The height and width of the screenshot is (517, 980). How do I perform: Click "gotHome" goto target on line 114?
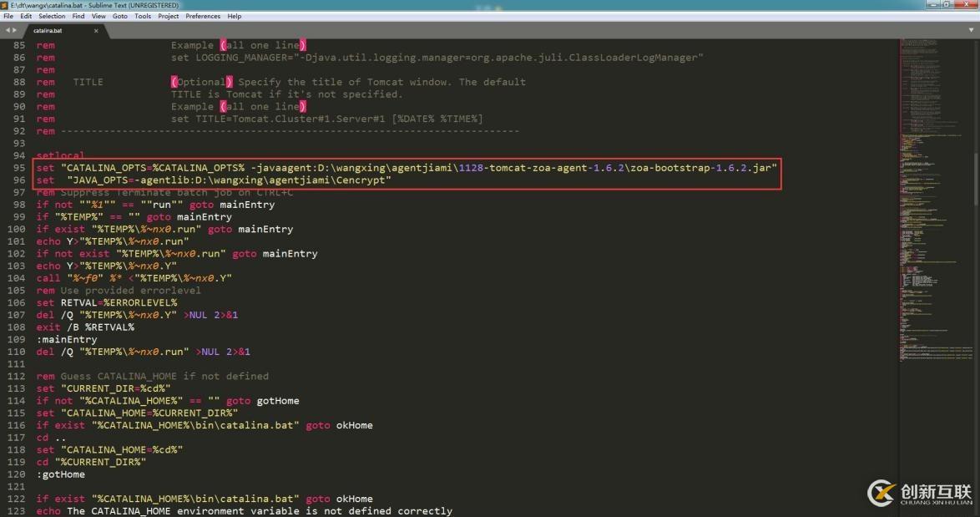278,401
